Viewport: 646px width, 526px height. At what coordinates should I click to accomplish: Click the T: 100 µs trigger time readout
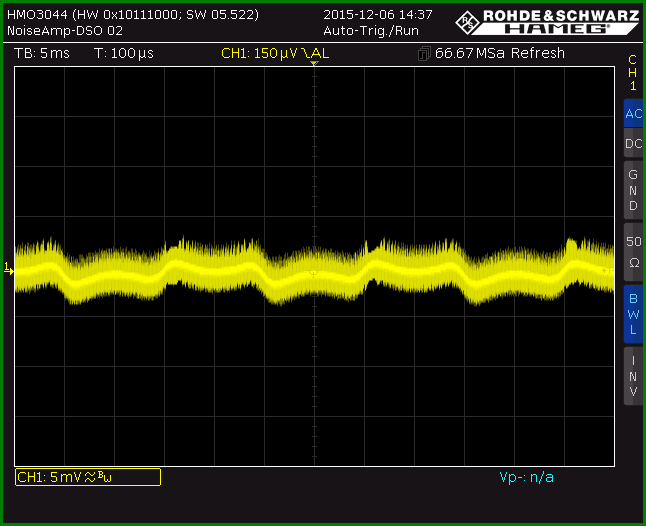[x=124, y=53]
